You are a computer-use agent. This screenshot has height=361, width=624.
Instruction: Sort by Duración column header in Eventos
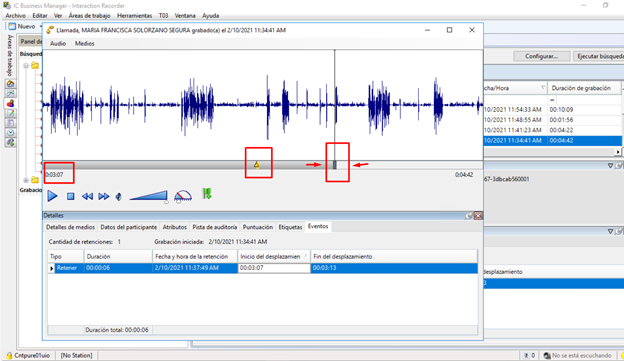pyautogui.click(x=118, y=257)
